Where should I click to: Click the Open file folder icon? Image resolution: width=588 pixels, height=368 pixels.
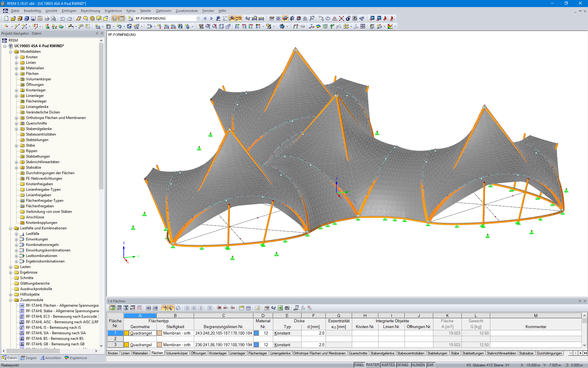pyautogui.click(x=13, y=18)
